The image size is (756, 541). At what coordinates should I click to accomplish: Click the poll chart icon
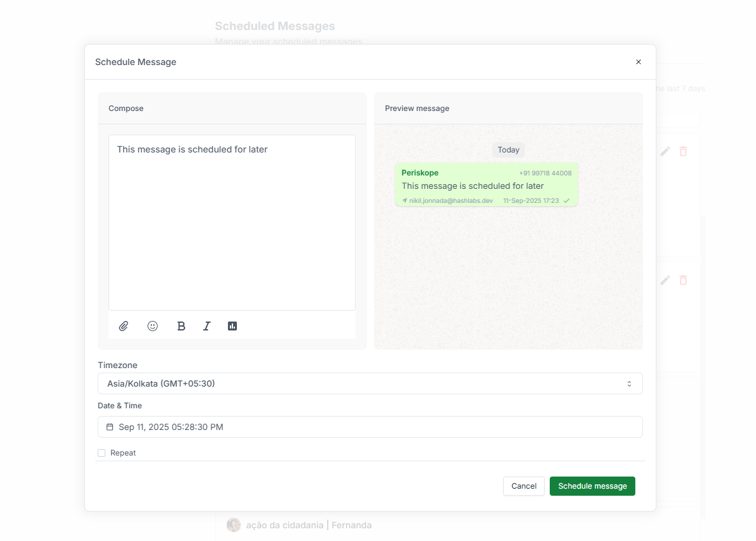click(232, 326)
